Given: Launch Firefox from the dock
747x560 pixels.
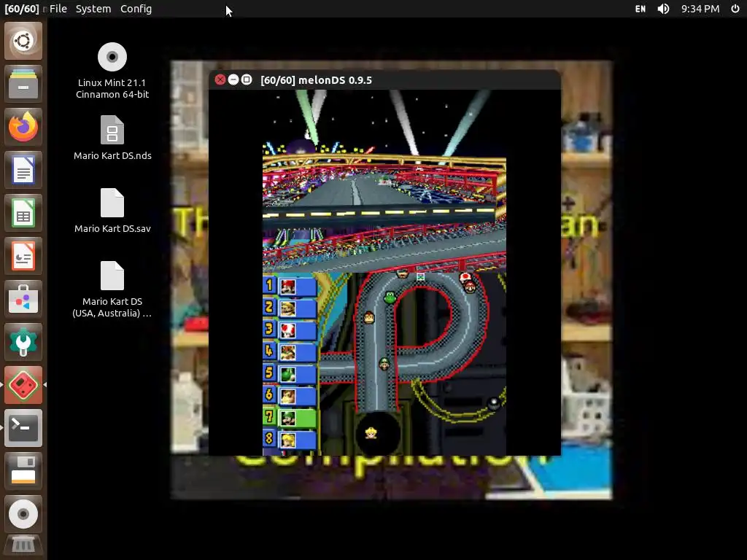Looking at the screenshot, I should (23, 127).
